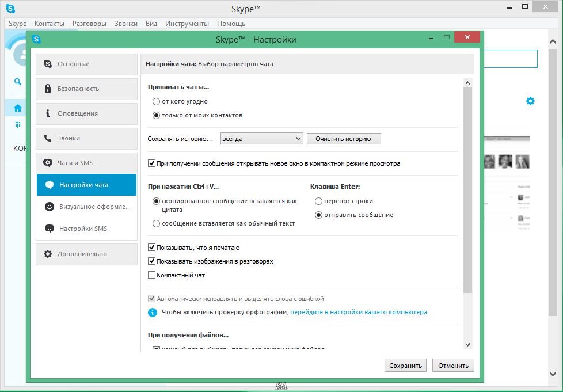Open the Skype menu in menu bar

(x=18, y=24)
